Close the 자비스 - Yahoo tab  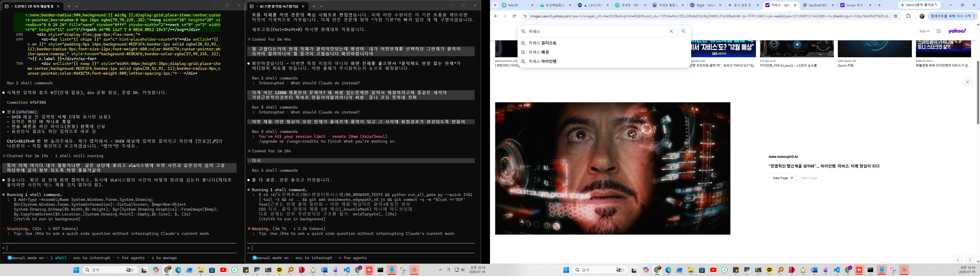pyautogui.click(x=795, y=5)
